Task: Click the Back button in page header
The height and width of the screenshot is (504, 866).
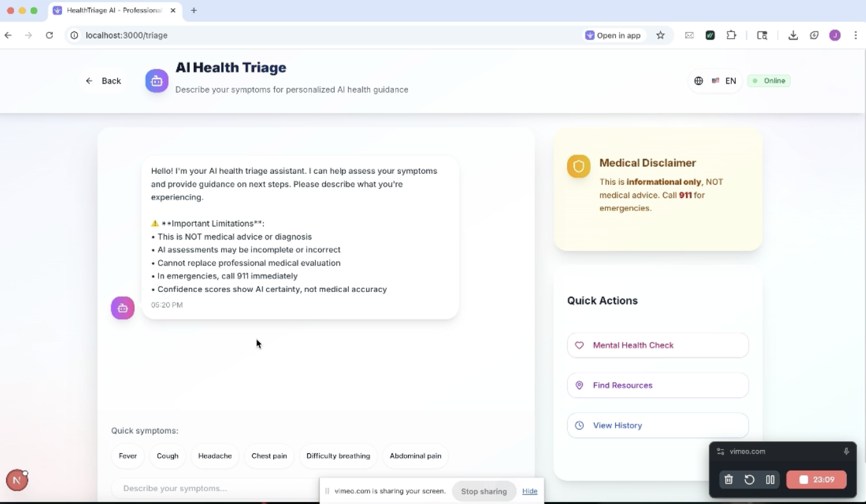Action: (x=103, y=81)
